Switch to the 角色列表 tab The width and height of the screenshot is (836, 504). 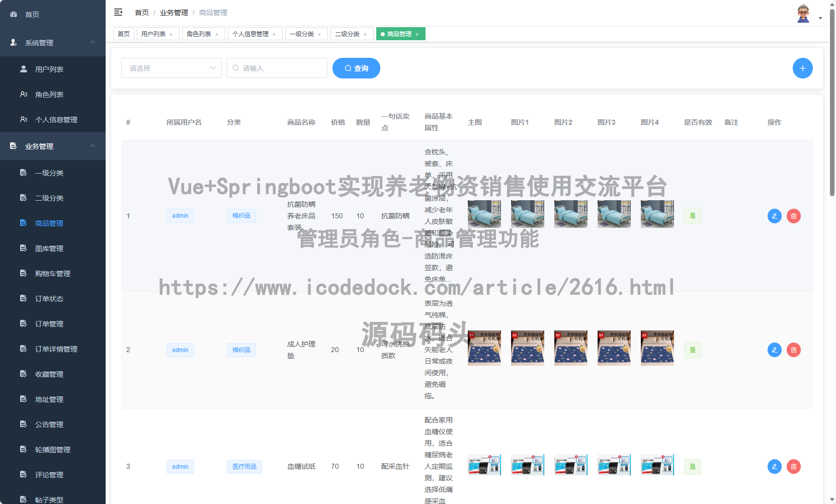click(x=200, y=34)
